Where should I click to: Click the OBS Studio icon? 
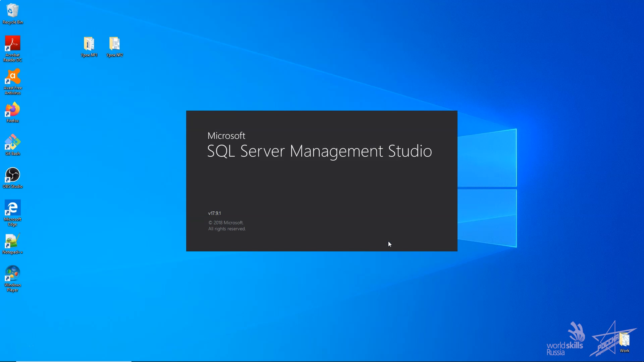(13, 178)
